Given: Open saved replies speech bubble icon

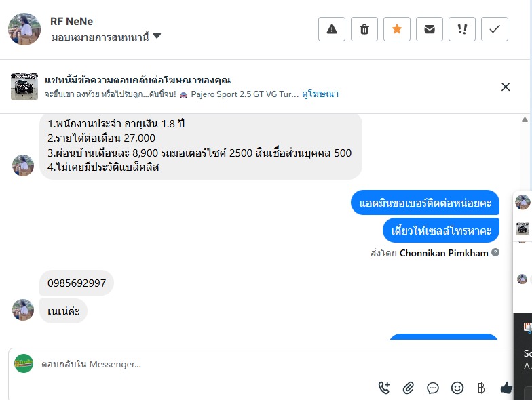Looking at the screenshot, I should 433,388.
